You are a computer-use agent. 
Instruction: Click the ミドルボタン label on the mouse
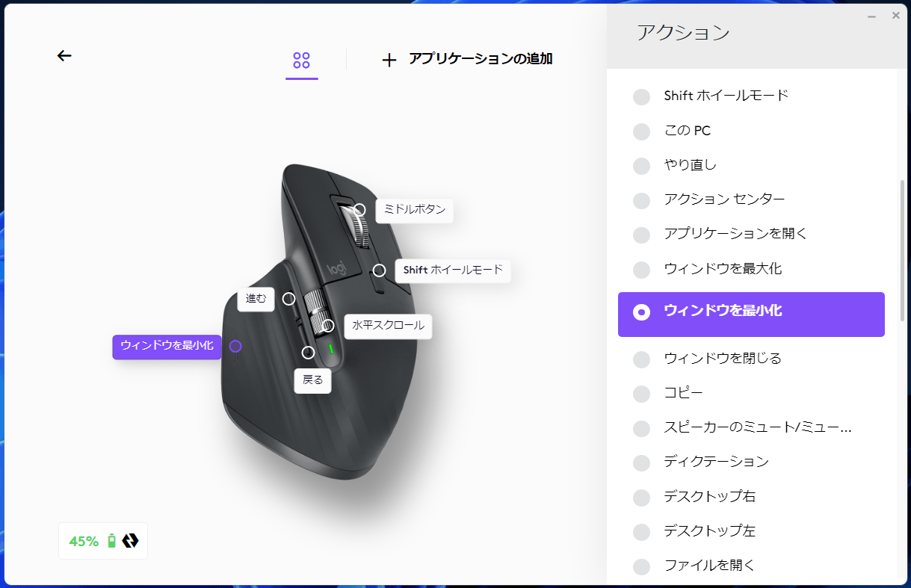coord(415,210)
